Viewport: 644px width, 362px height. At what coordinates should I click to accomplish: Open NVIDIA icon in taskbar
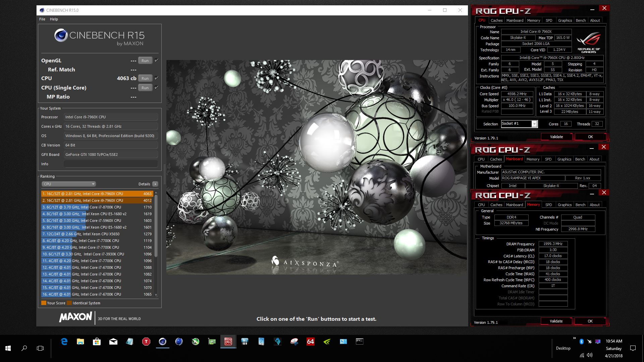point(327,342)
